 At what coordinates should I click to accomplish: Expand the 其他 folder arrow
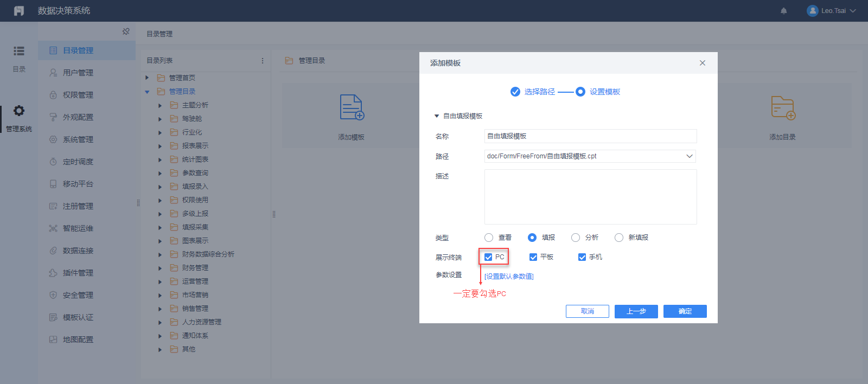[160, 349]
